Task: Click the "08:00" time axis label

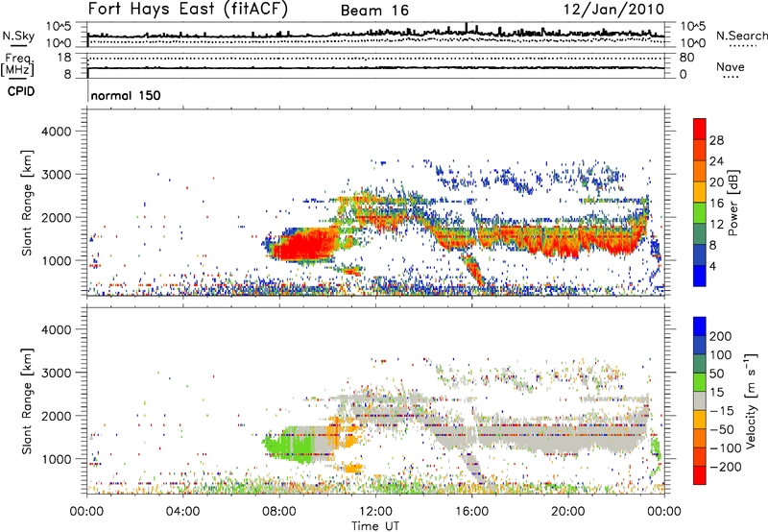Action: click(279, 512)
